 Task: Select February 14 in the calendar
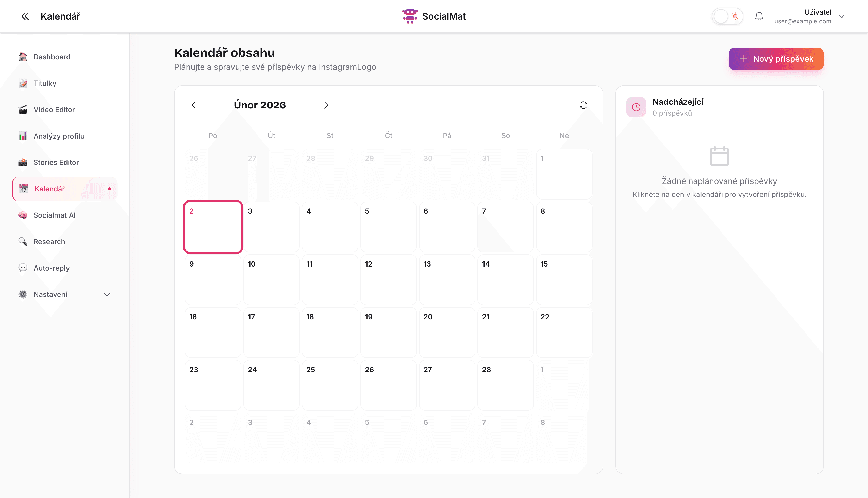coord(505,279)
